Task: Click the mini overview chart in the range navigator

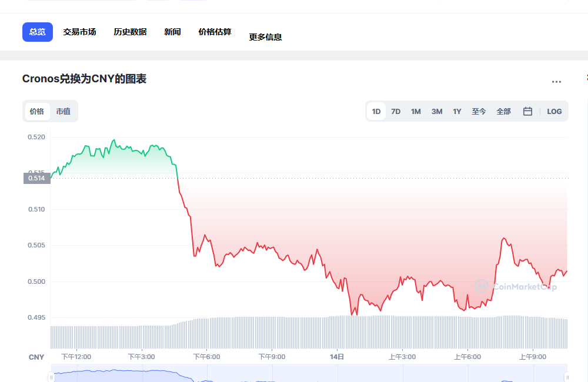Action: tap(309, 373)
